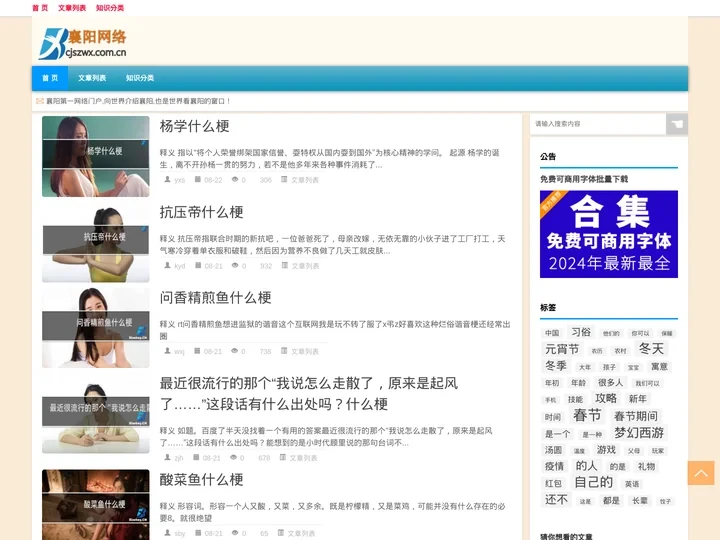
Task: Open the article 杨学什么梗
Action: [x=194, y=126]
